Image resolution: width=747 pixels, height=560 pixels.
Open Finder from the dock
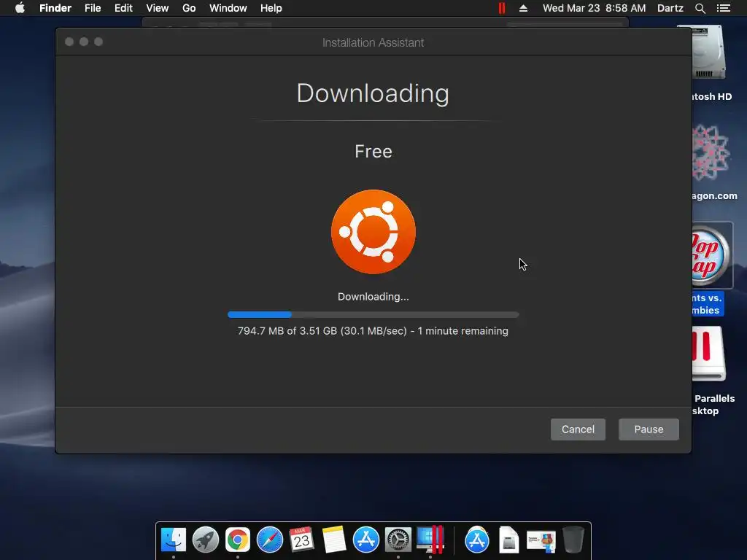pyautogui.click(x=174, y=540)
